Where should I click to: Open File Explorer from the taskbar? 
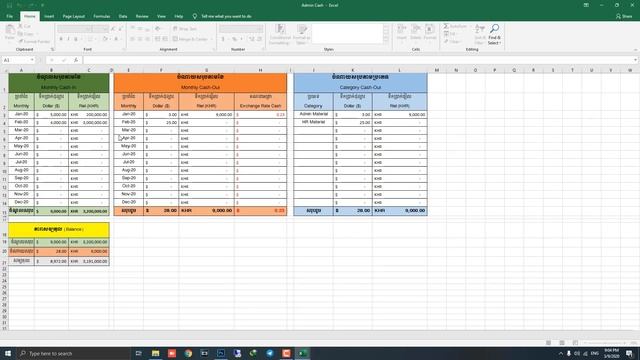pos(156,353)
